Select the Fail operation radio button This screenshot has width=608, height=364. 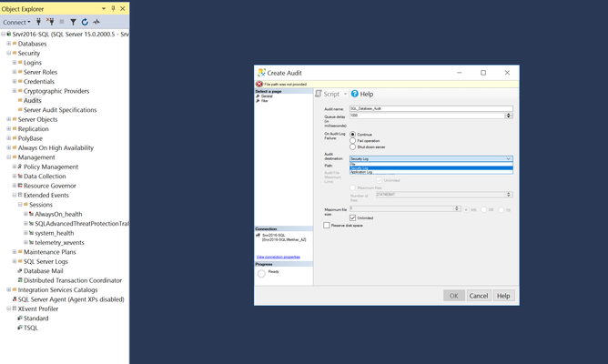[352, 141]
